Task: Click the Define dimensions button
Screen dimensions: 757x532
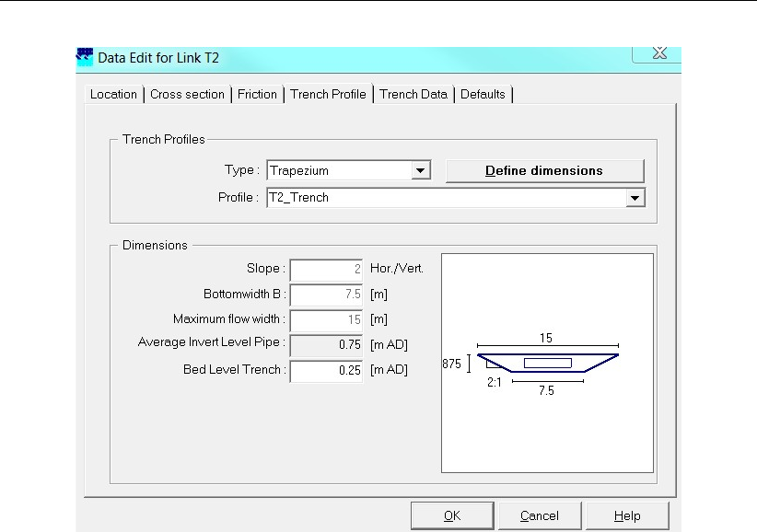Action: [544, 171]
